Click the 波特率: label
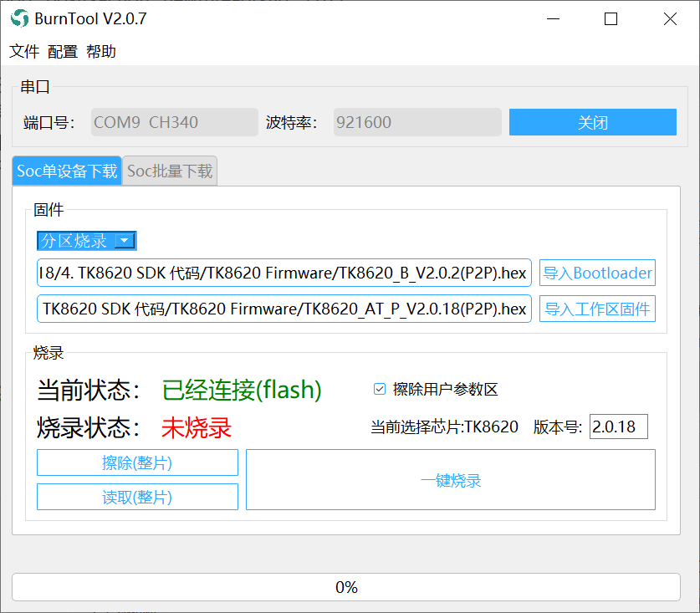 292,122
